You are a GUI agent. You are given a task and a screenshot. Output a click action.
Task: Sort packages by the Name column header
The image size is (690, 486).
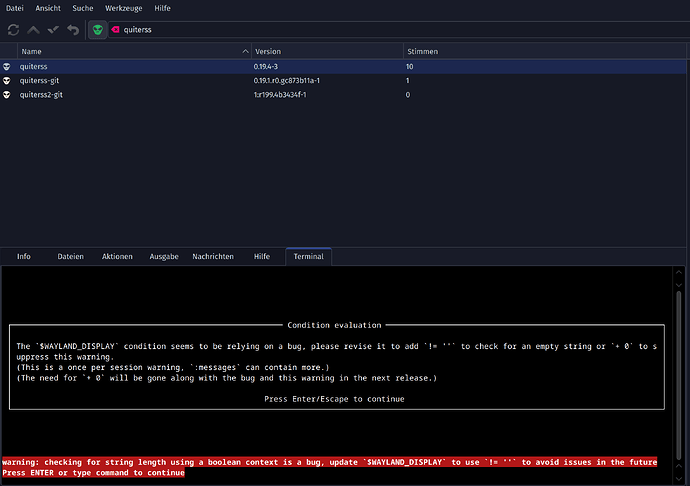click(x=134, y=52)
